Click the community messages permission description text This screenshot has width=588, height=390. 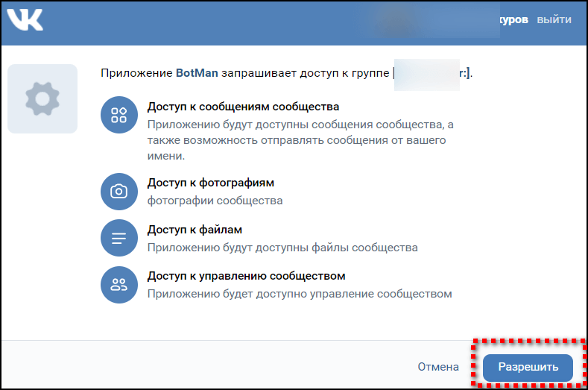click(300, 140)
